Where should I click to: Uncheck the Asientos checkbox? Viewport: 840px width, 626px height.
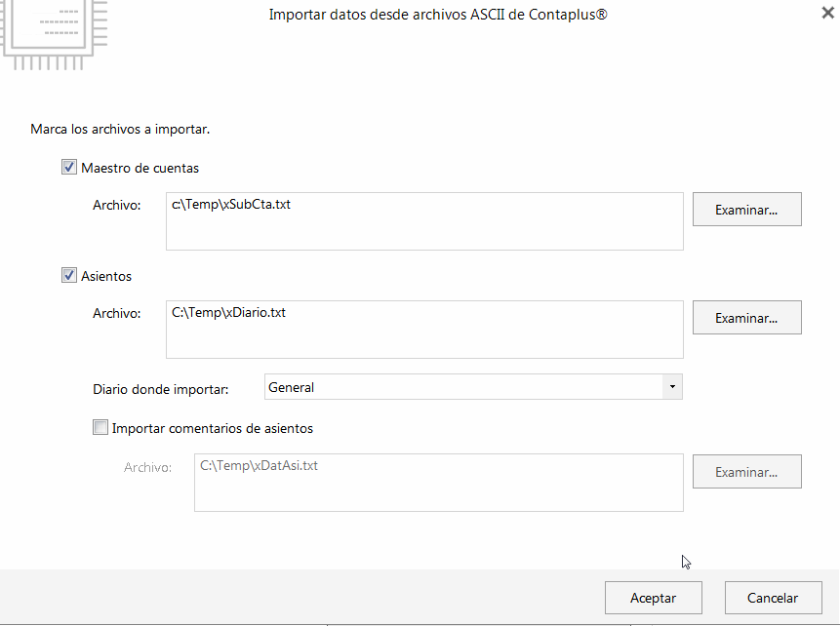[68, 275]
